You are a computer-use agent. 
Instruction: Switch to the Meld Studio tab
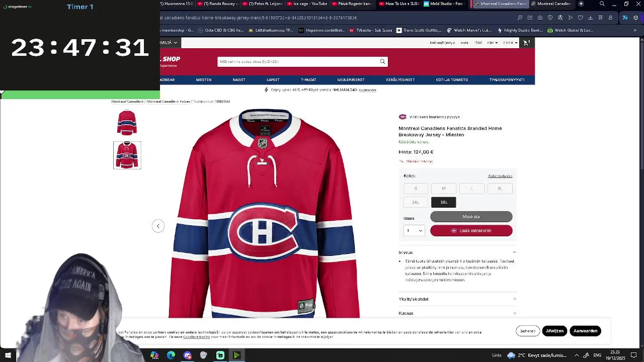pyautogui.click(x=443, y=4)
